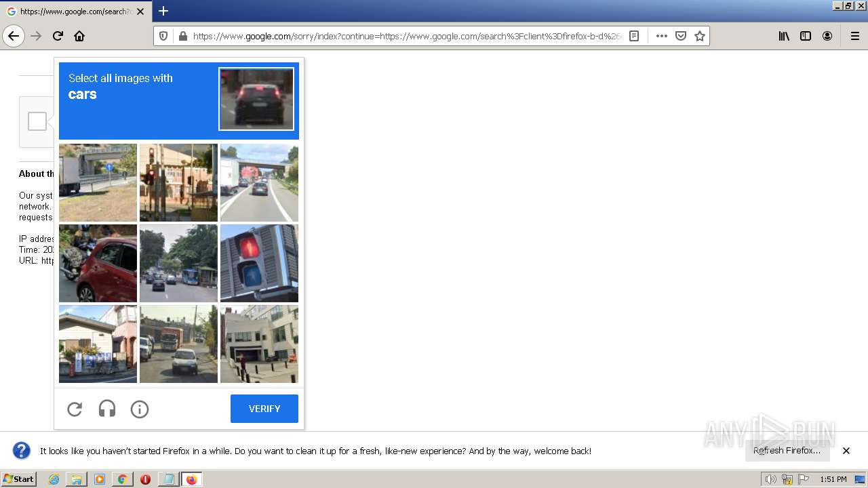Select tile with cars under highway overpass

259,182
